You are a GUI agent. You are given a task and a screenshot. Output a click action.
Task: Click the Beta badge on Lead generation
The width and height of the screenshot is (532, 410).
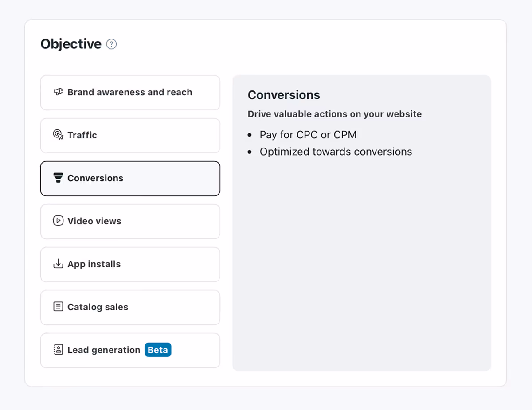[x=158, y=350]
